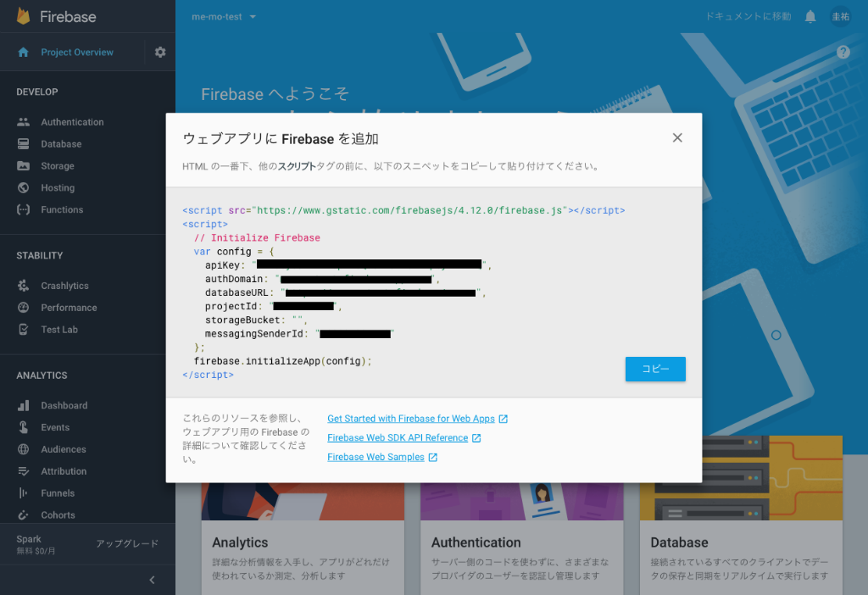Click the Database card behind dialog
The image size is (868, 595).
point(741,514)
